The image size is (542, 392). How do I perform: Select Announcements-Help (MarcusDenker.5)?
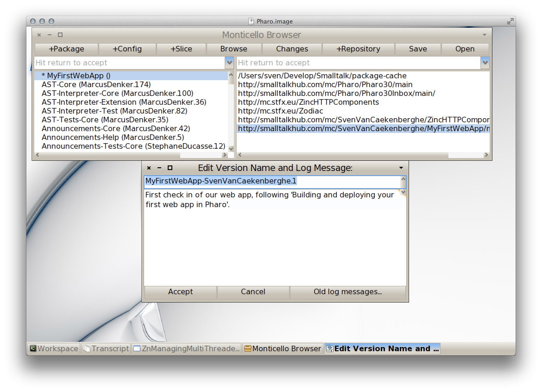(131, 138)
